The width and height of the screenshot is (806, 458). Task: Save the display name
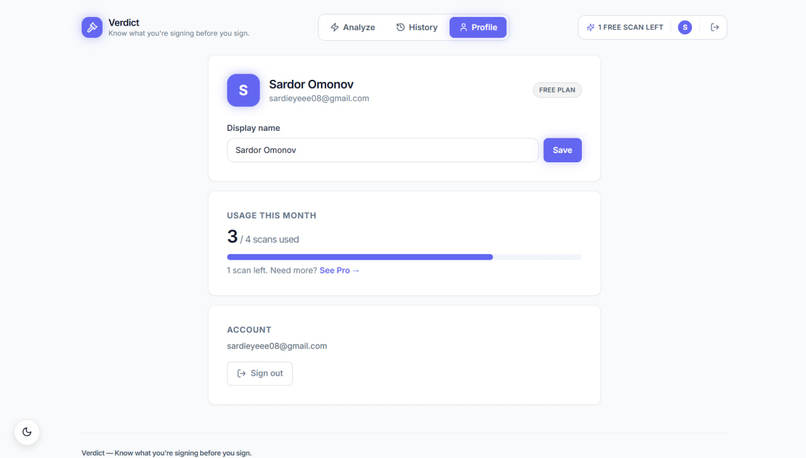(x=562, y=150)
